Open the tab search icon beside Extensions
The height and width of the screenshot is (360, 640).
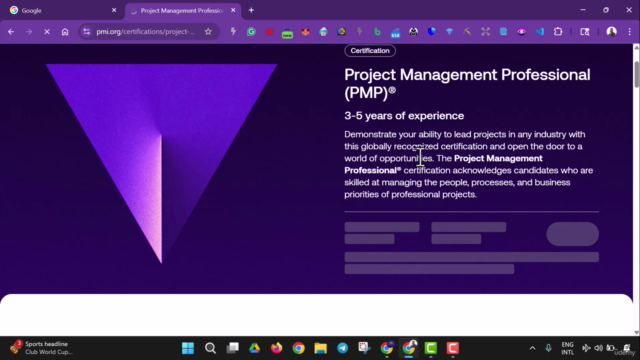(x=585, y=31)
